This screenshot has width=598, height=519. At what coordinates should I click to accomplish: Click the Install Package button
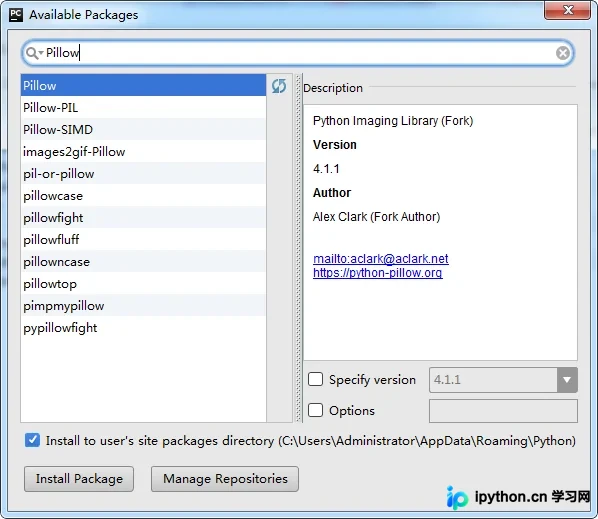79,479
